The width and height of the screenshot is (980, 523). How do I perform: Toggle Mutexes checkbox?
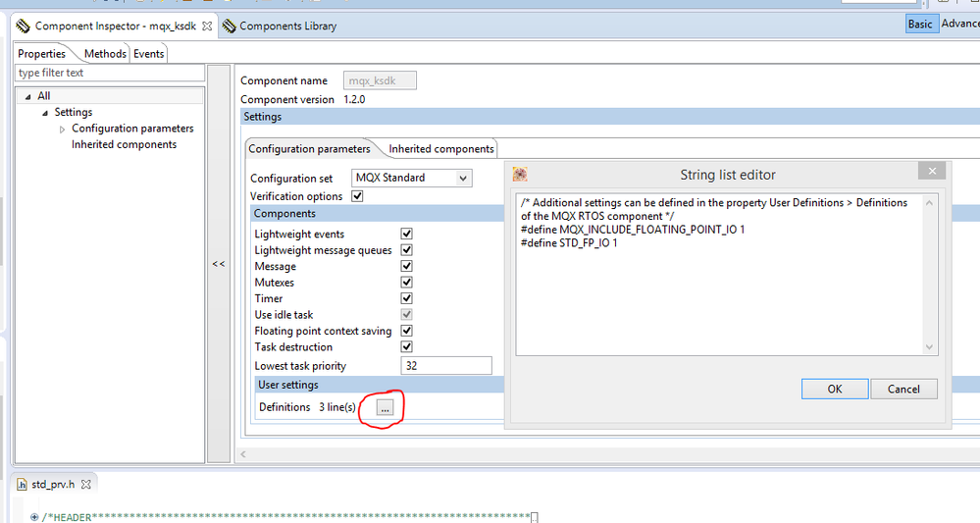406,282
